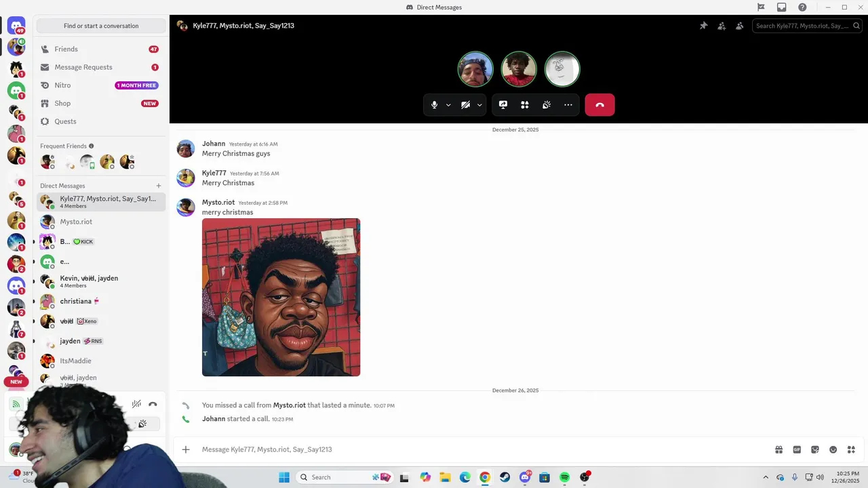Create a new DM with plus icon
Screen dimensions: 868x488
point(159,186)
